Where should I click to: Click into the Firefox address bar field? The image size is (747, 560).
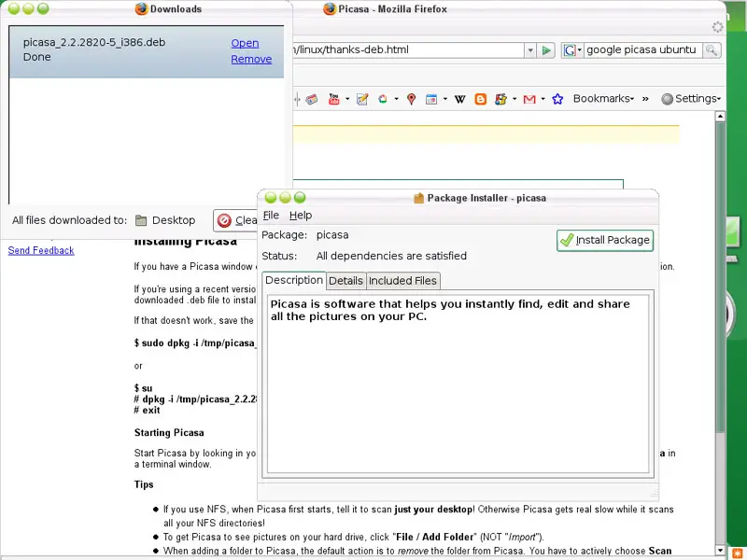409,50
